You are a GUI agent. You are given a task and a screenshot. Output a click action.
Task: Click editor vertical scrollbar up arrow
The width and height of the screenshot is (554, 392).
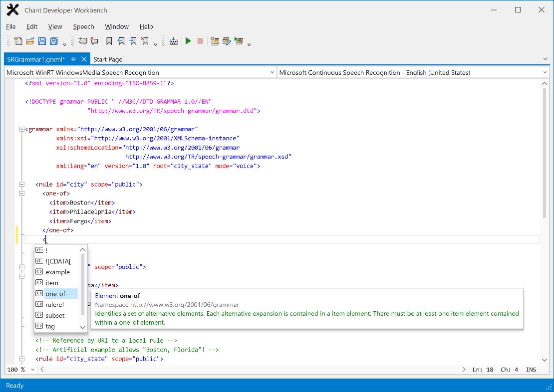(x=545, y=84)
